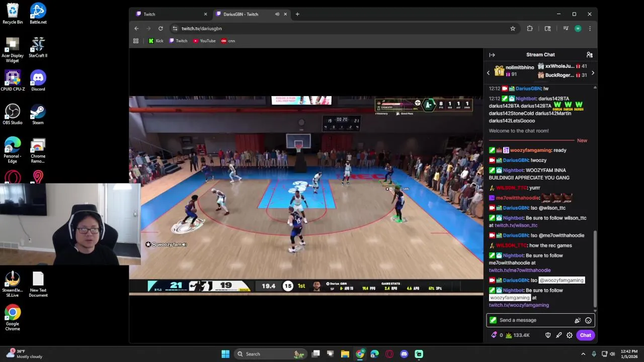Open twitch.tv/woozyfamgaming chat link
This screenshot has height=362, width=644.
(519, 305)
